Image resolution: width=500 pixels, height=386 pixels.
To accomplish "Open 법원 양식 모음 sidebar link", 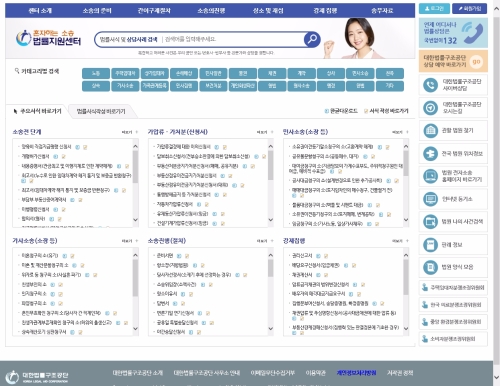I will 453,267.
